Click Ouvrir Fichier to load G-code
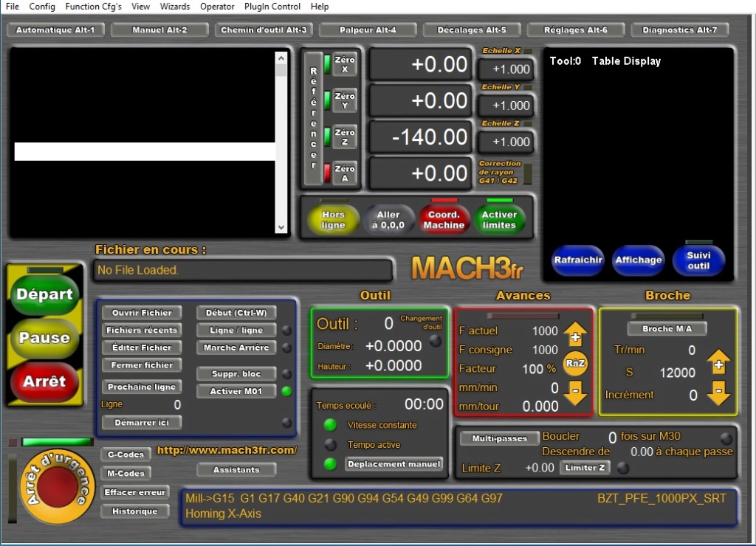 (x=142, y=313)
